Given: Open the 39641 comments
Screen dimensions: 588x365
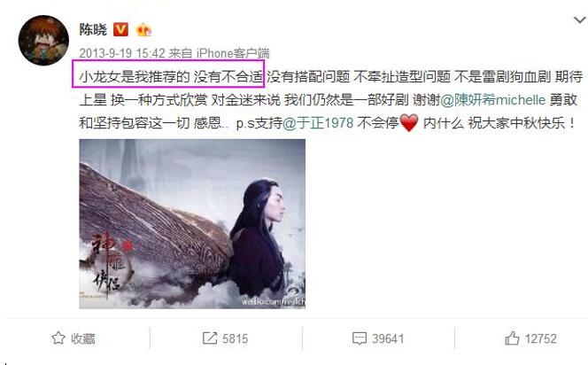Looking at the screenshot, I should 388,338.
